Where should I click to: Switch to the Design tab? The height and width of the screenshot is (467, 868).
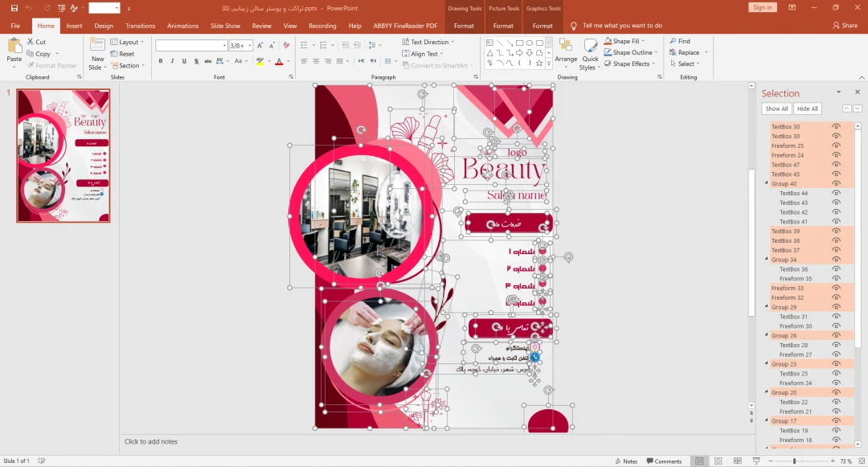pos(104,26)
